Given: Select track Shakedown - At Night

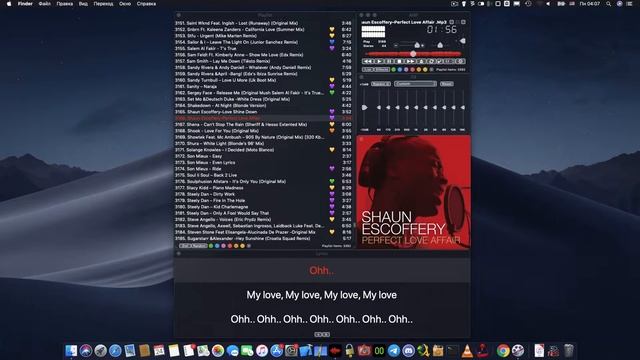Looking at the screenshot, I should (263, 105).
